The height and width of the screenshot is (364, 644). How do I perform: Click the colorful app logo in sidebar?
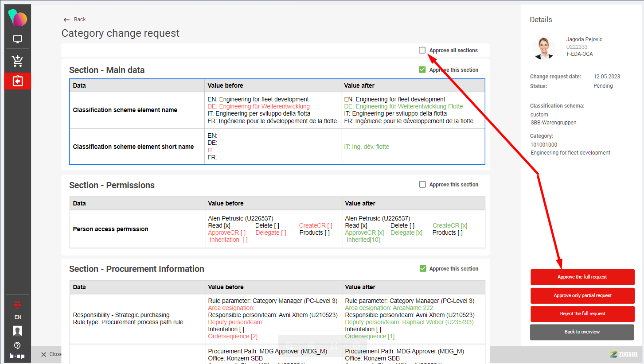click(x=18, y=18)
